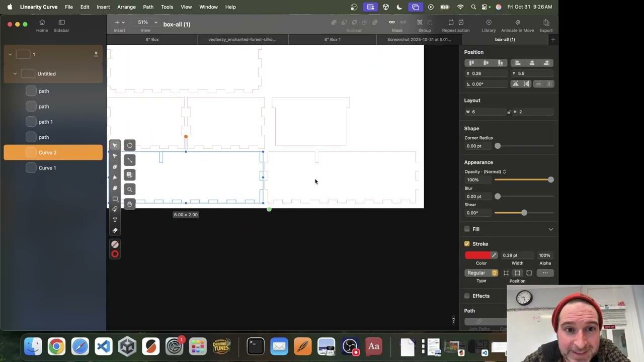Image resolution: width=644 pixels, height=362 pixels.
Task: Switch to the vecteezy_enchanted-forest tab
Action: pyautogui.click(x=242, y=39)
